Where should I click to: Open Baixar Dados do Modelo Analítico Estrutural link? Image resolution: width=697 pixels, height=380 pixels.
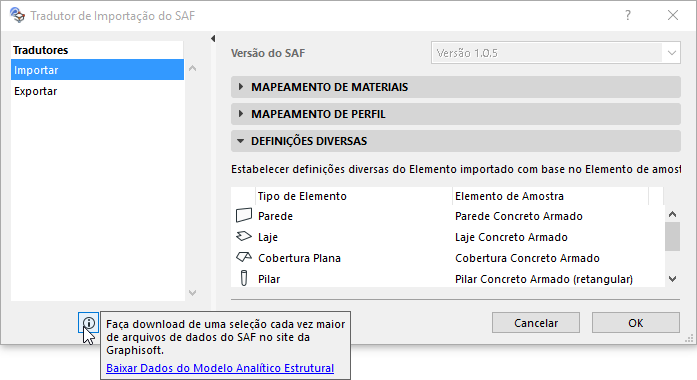(220, 368)
